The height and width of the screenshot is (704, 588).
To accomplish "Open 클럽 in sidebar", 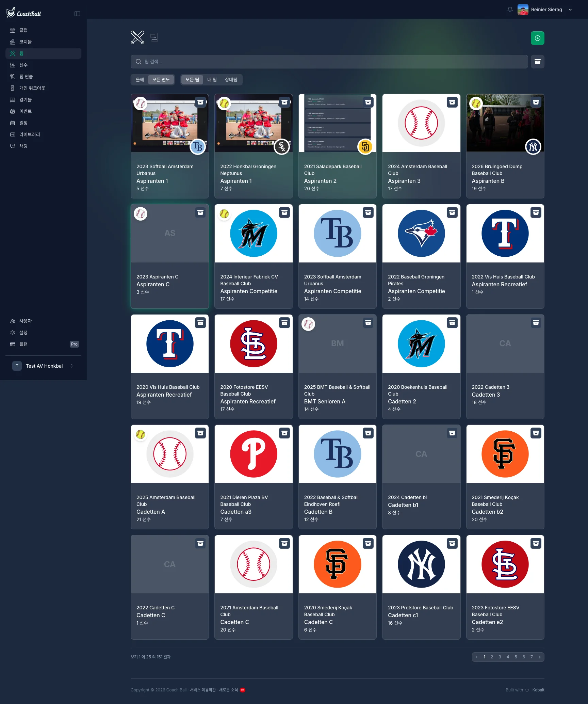I will pyautogui.click(x=43, y=30).
